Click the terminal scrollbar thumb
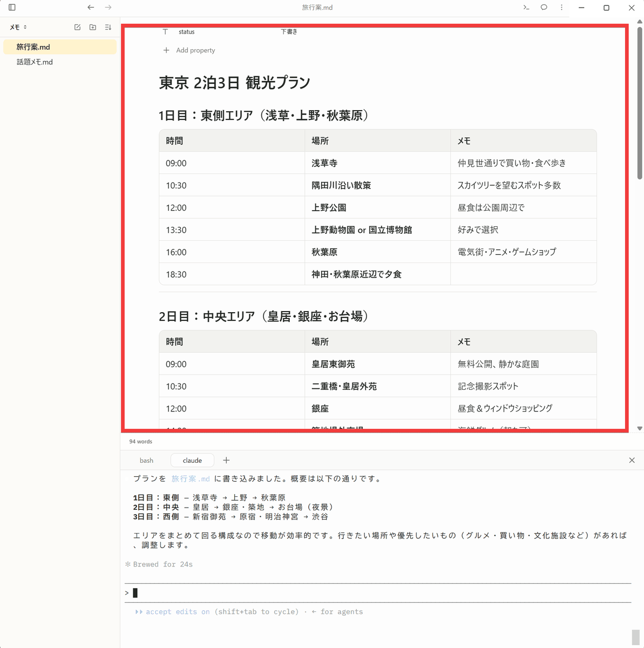This screenshot has height=648, width=644. click(635, 637)
